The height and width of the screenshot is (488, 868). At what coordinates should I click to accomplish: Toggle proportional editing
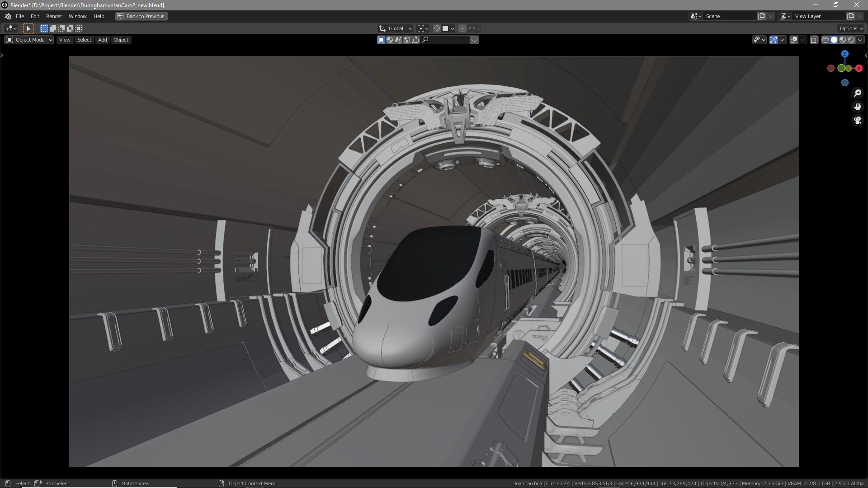tap(462, 28)
